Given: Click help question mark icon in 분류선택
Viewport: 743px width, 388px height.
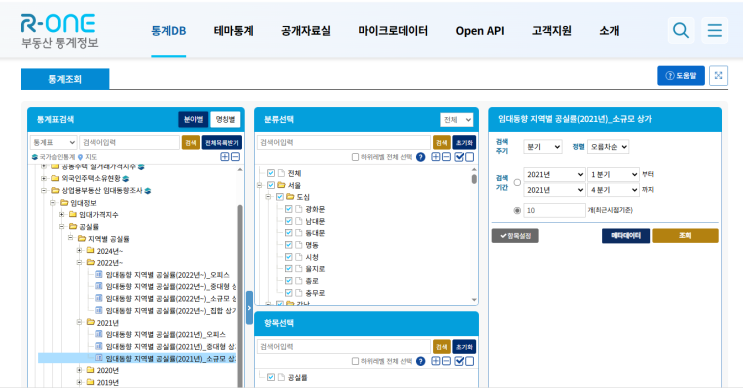Looking at the screenshot, I should [420, 157].
